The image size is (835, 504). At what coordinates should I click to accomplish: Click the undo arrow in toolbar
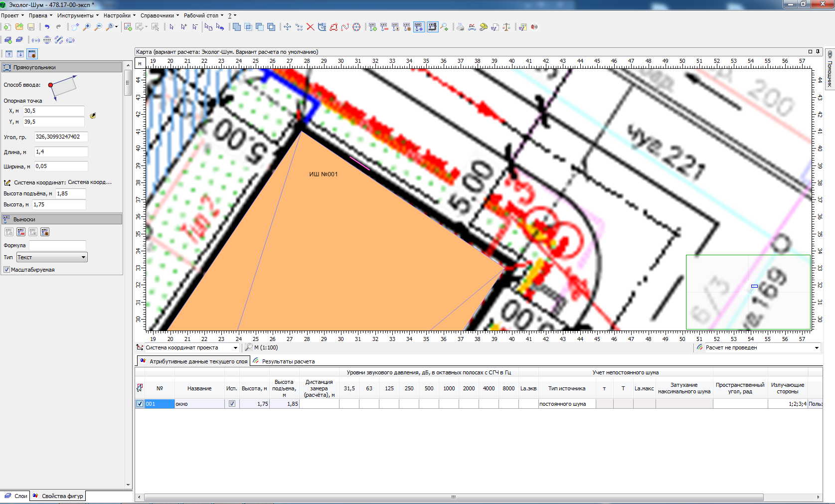pyautogui.click(x=47, y=27)
